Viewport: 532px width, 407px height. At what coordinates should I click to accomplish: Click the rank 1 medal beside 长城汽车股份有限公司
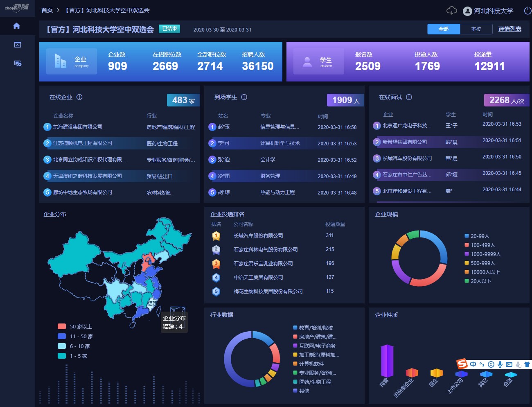point(216,236)
